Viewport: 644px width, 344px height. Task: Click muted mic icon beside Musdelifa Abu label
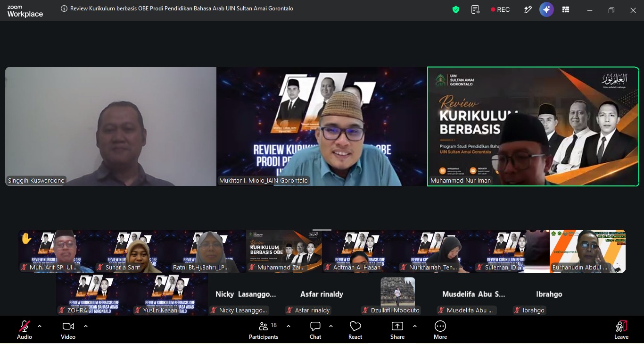click(442, 310)
